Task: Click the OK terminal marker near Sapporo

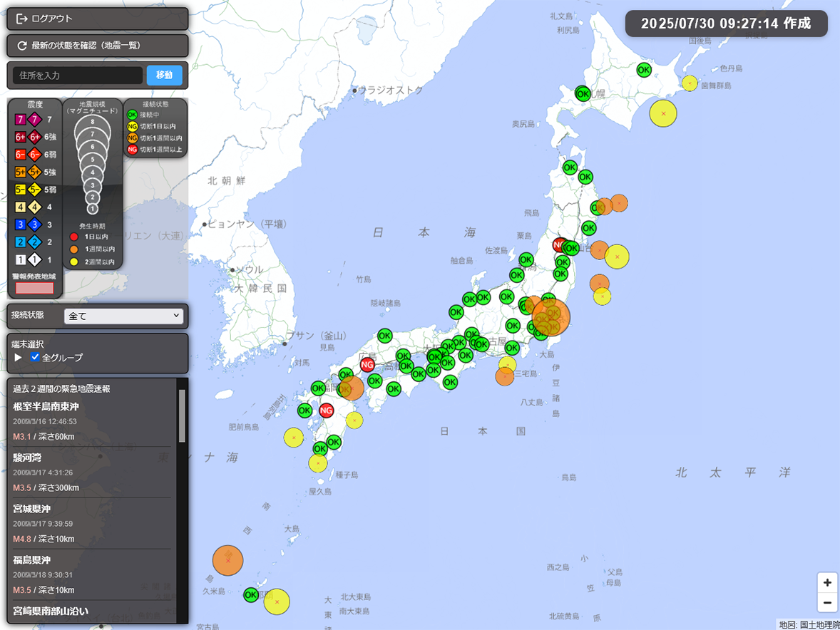Action: point(583,94)
